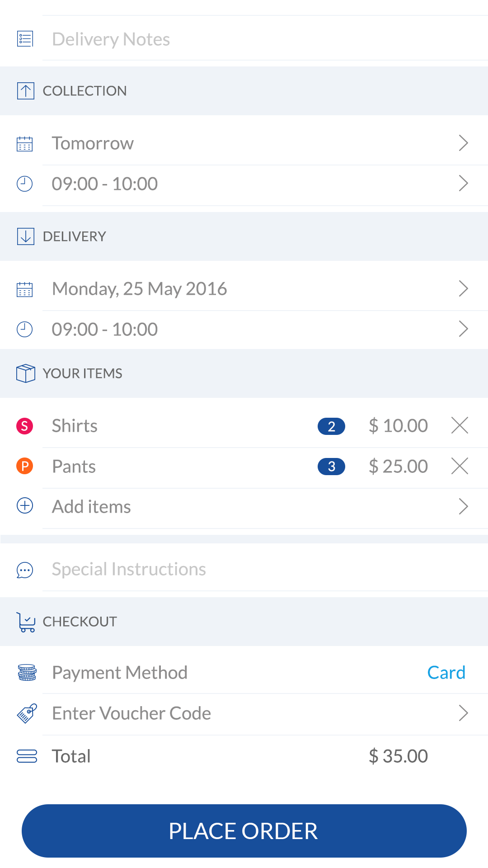Click the plus circle icon to add items
This screenshot has height=868, width=488.
point(25,505)
